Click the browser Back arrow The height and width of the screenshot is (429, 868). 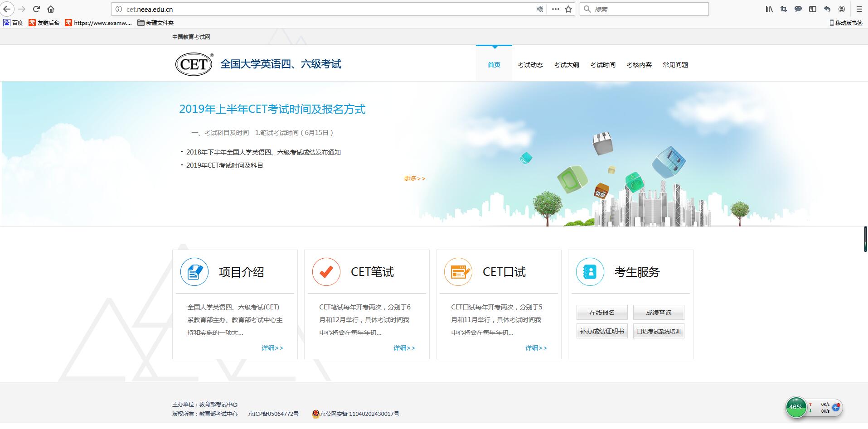[7, 9]
